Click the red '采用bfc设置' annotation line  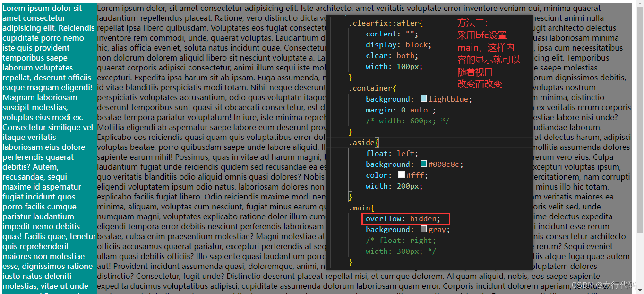[x=481, y=35]
